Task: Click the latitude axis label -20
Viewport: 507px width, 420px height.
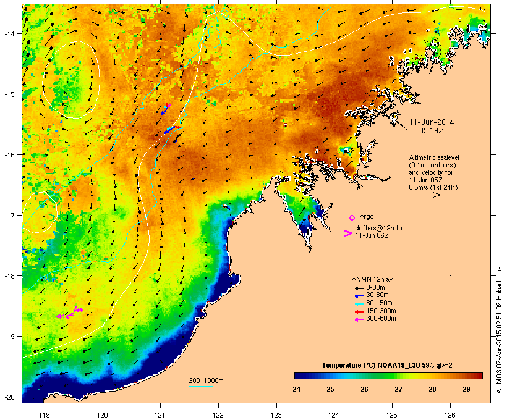Action: [x=9, y=397]
